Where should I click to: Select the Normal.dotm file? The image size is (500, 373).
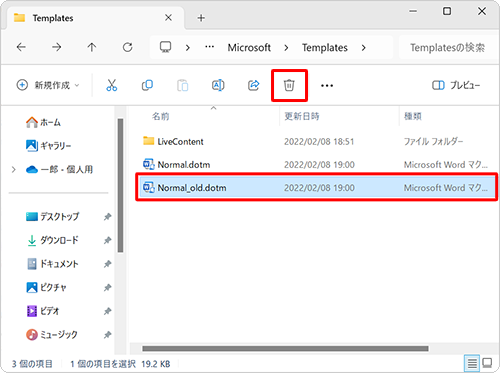183,165
